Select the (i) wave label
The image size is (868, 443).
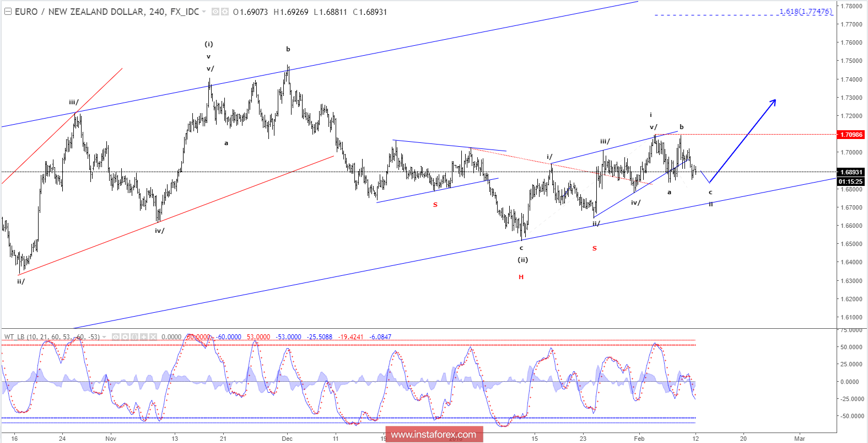click(x=209, y=44)
